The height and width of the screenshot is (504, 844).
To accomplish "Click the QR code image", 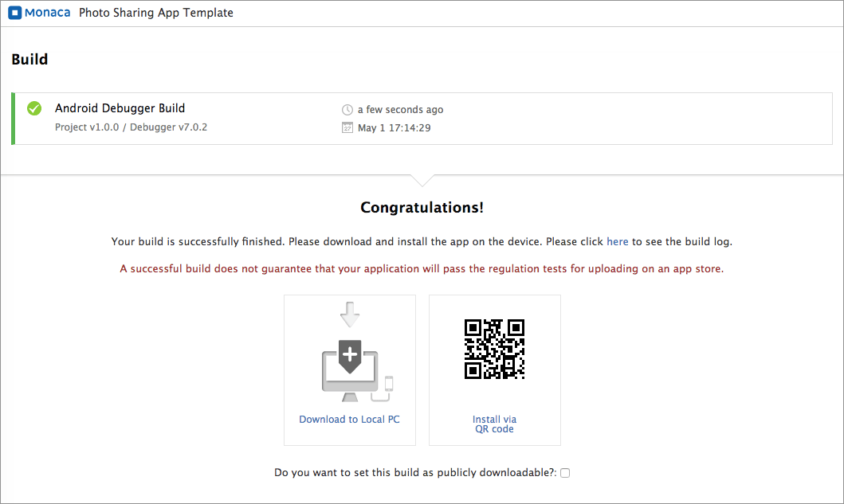I will [x=494, y=349].
